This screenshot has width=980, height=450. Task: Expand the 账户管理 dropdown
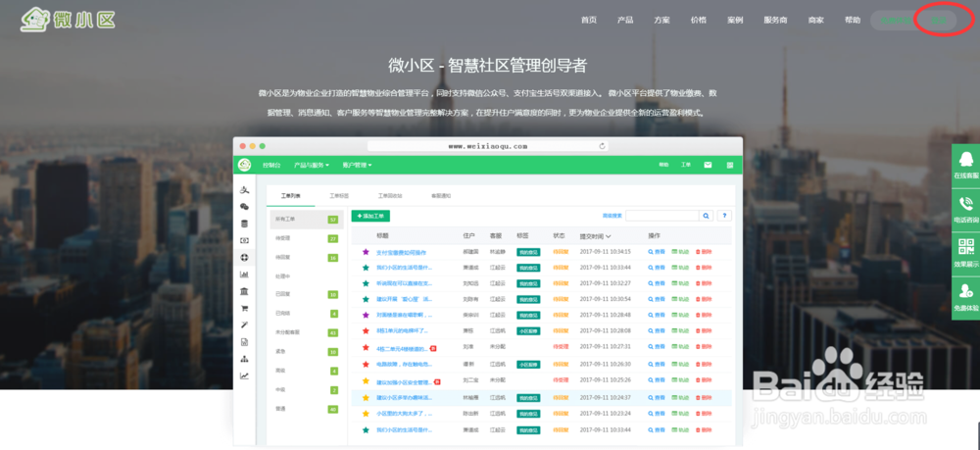pyautogui.click(x=357, y=165)
